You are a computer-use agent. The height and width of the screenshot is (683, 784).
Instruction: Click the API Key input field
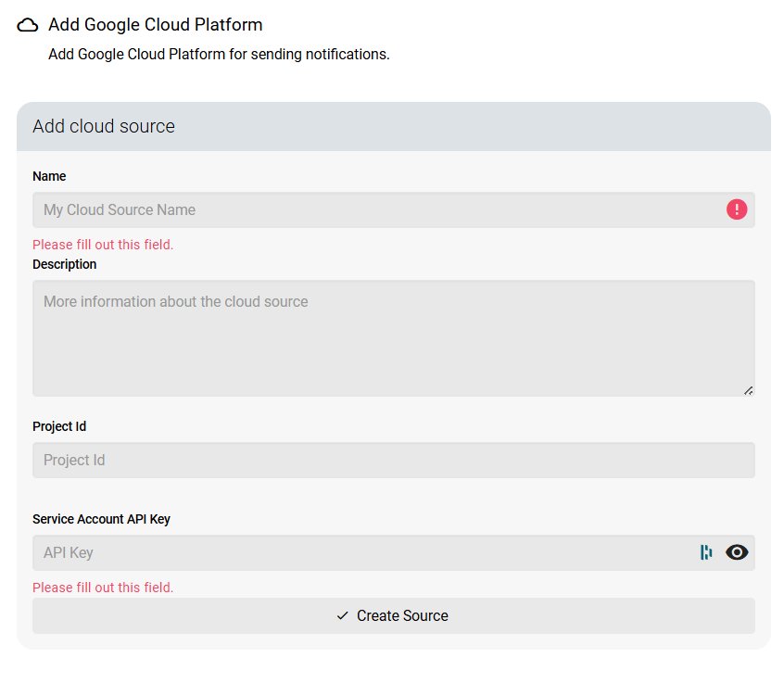(361, 552)
